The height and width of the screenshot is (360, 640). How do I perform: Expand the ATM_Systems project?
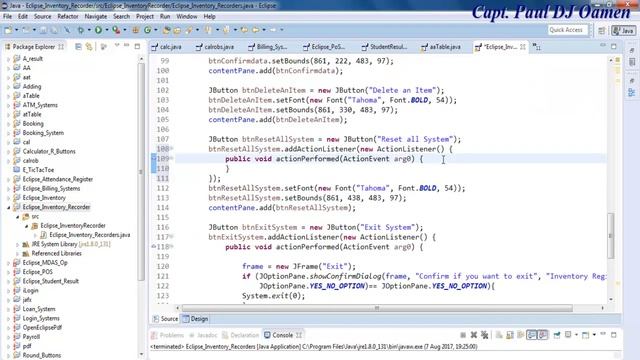(x=9, y=105)
